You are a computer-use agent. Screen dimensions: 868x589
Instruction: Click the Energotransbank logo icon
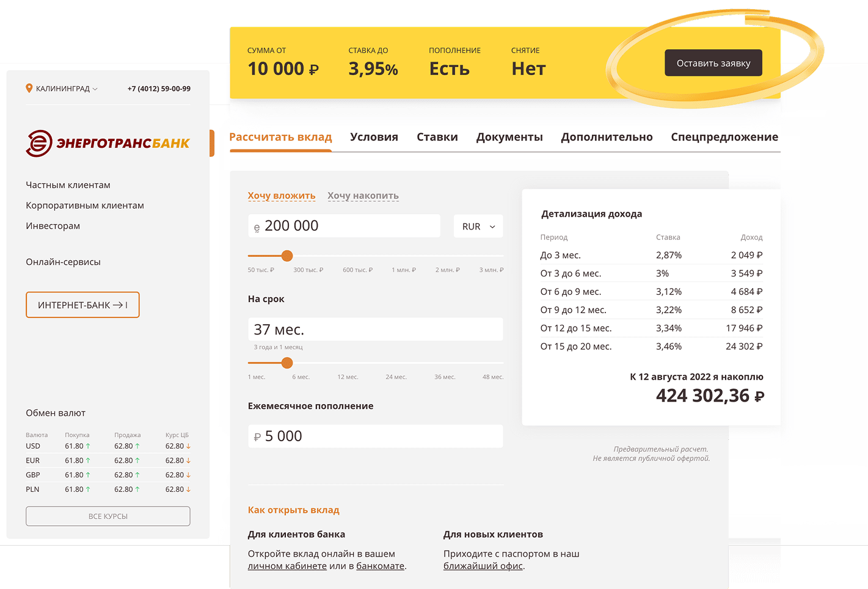[x=39, y=143]
